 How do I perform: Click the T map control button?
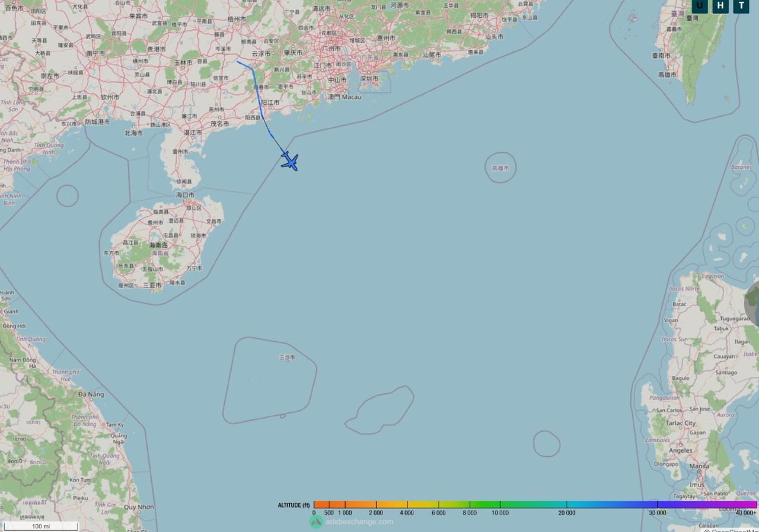pos(741,6)
